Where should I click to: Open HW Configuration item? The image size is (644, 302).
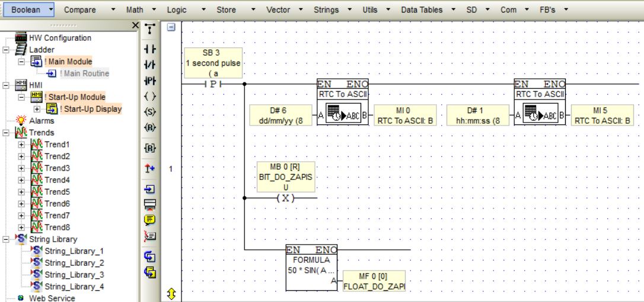(60, 38)
